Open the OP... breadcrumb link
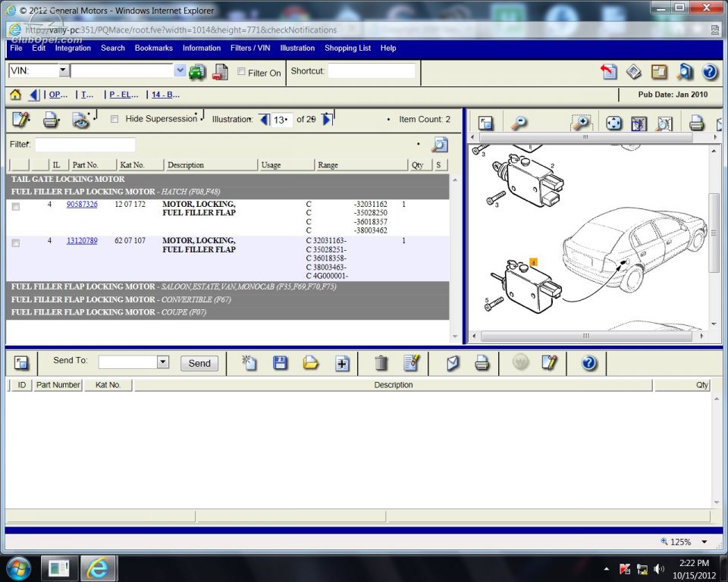Image resolution: width=728 pixels, height=582 pixels. coord(58,95)
